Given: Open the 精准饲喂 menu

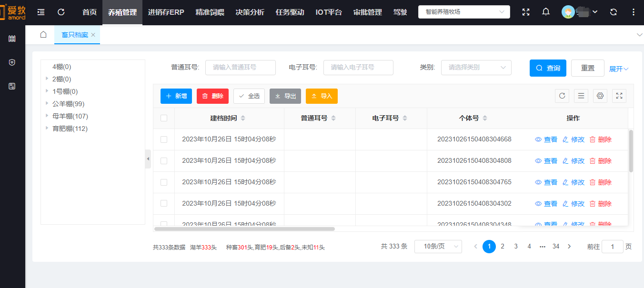Looking at the screenshot, I should coord(210,12).
